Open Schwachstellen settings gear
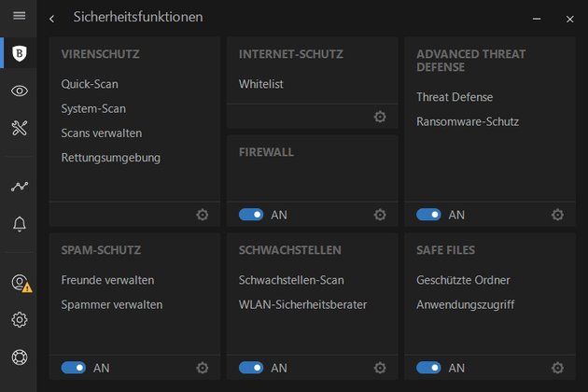The image size is (588, 392). pos(380,368)
